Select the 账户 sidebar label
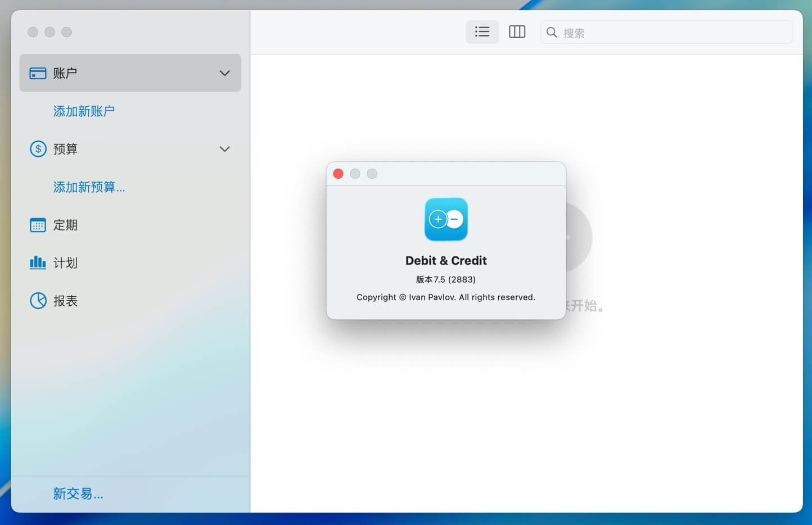The image size is (812, 525). [65, 73]
